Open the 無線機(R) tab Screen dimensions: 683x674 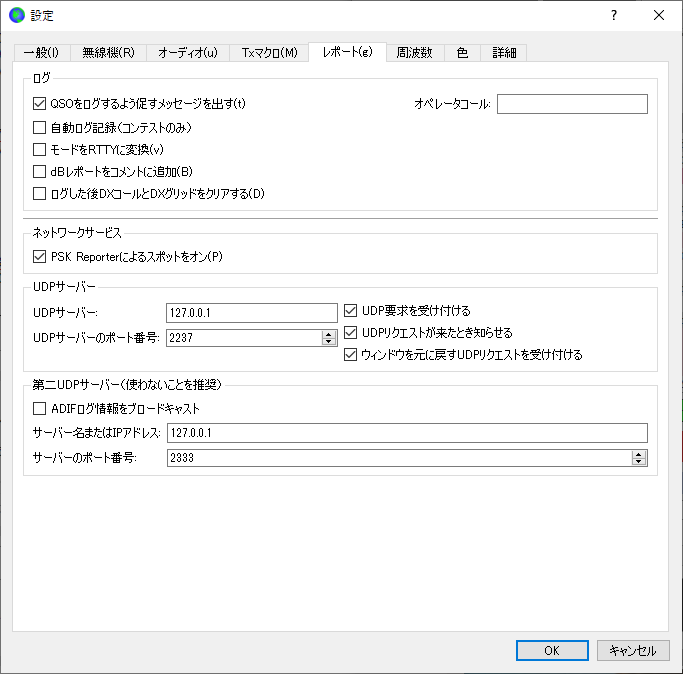[108, 53]
